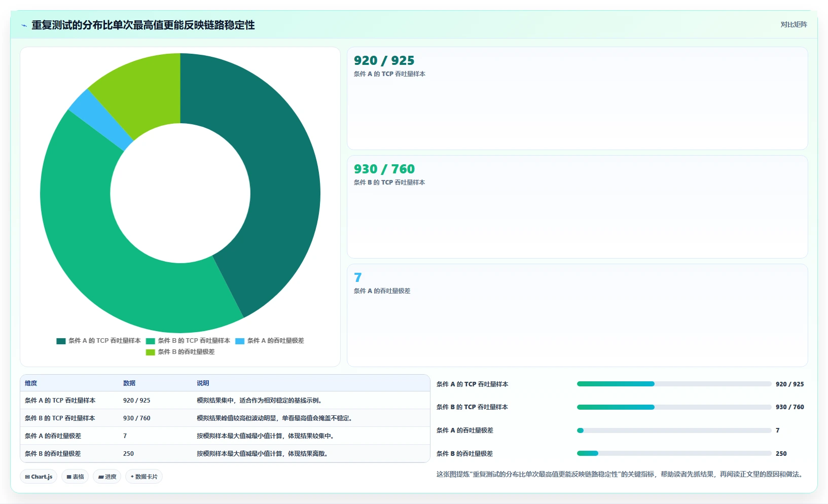Click the title 重复测试的分布比单次最高值更能反映链路稳定性
828x504 pixels.
click(x=143, y=25)
